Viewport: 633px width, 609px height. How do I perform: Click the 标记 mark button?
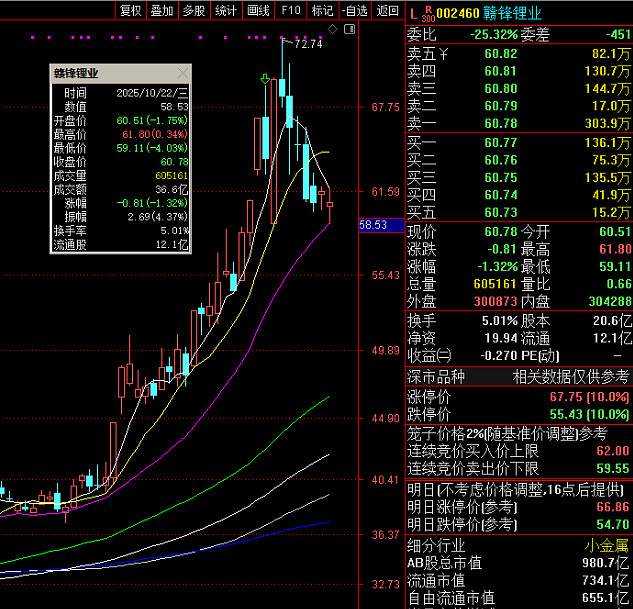[321, 10]
